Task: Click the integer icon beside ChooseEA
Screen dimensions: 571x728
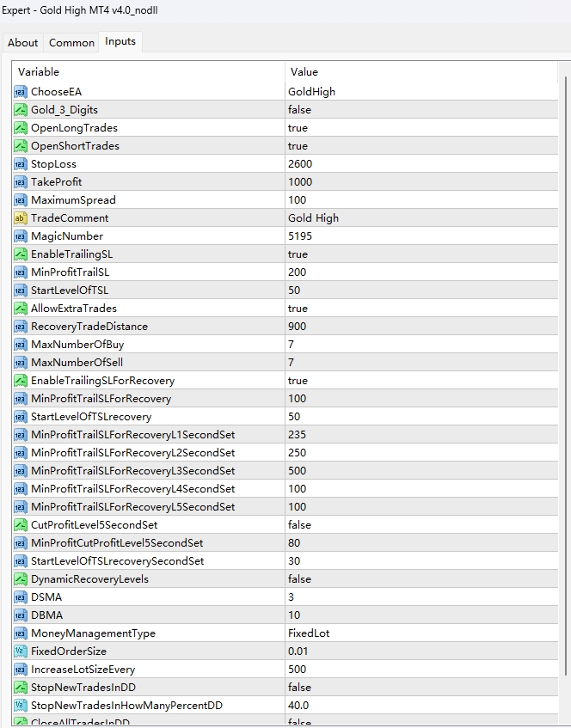Action: point(21,92)
